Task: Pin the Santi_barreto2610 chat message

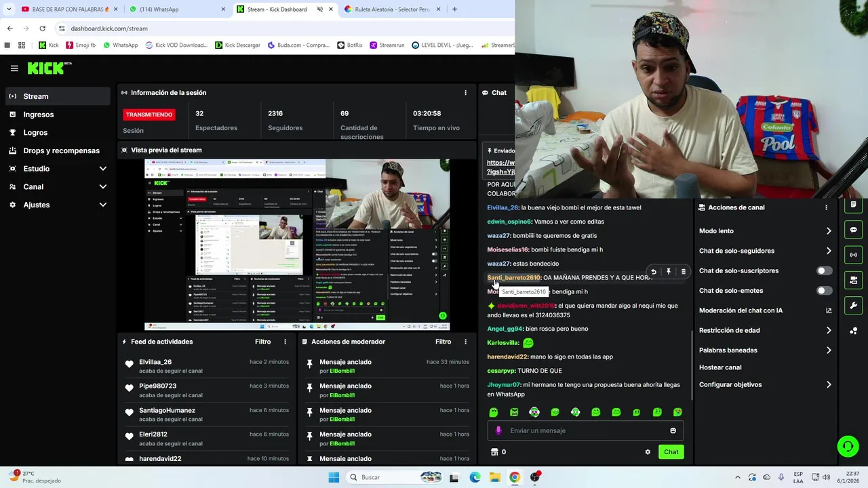Action: [x=669, y=272]
